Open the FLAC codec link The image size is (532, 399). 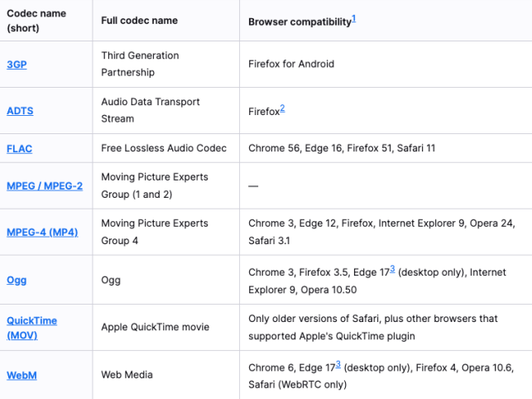pyautogui.click(x=19, y=149)
